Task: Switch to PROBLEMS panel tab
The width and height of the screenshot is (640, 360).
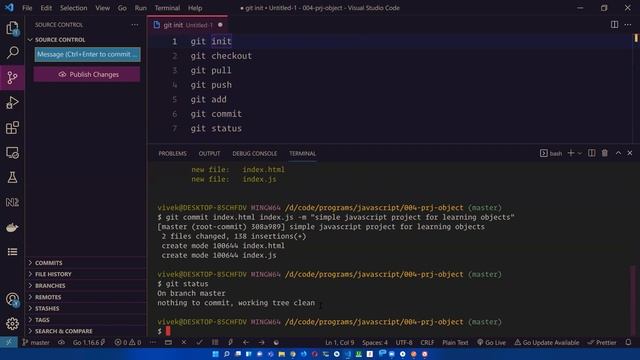Action: (172, 153)
